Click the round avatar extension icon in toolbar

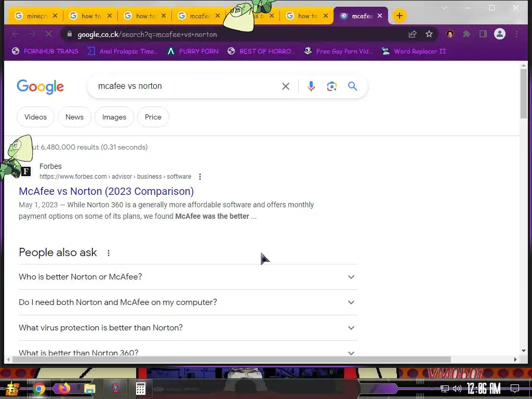point(450,34)
